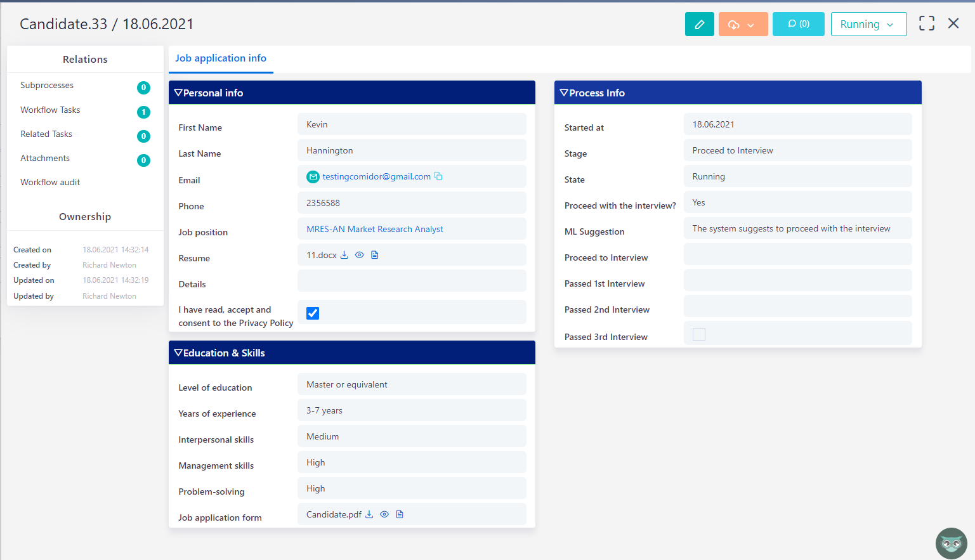Collapse the Personal info section

click(178, 92)
